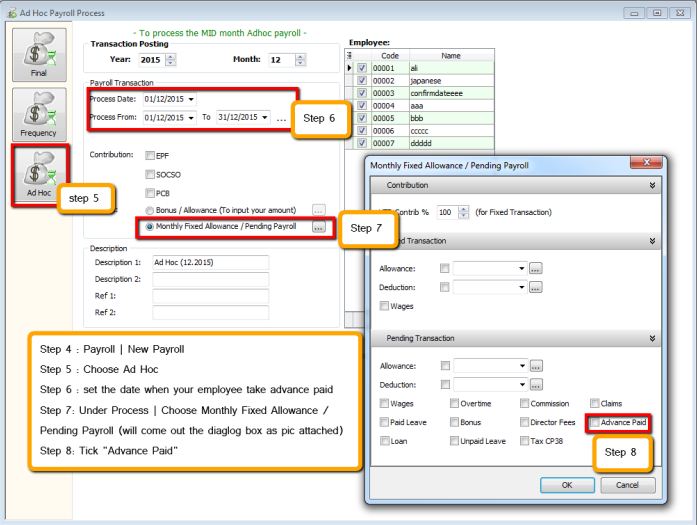
Task: Select the Frequency payroll icon
Action: click(40, 114)
